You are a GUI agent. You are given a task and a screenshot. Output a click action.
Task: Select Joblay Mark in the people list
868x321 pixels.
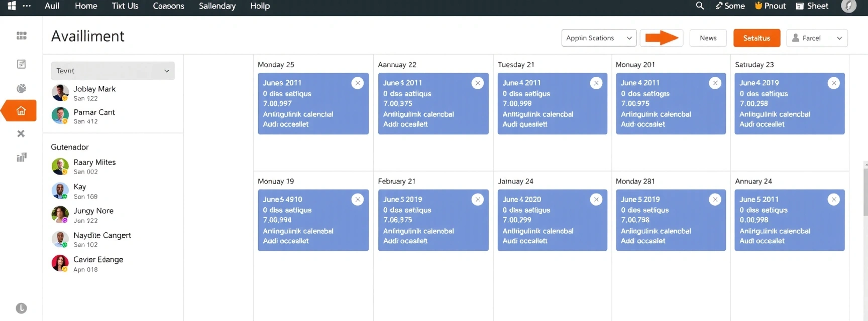94,93
